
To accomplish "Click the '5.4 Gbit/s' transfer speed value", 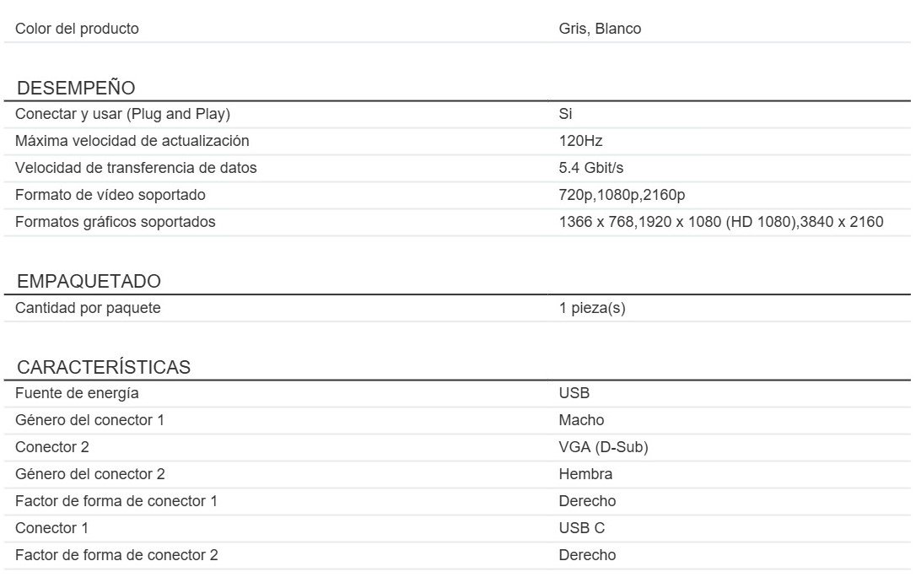I will pos(591,168).
